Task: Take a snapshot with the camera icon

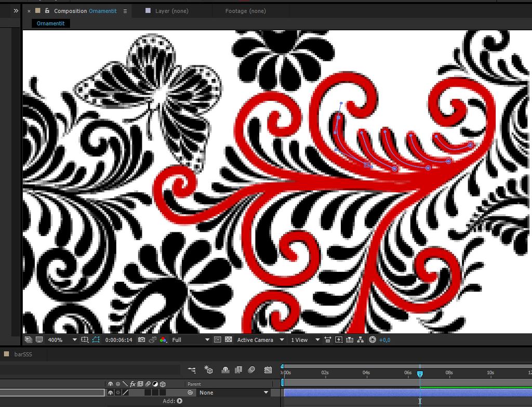Action: pos(141,340)
